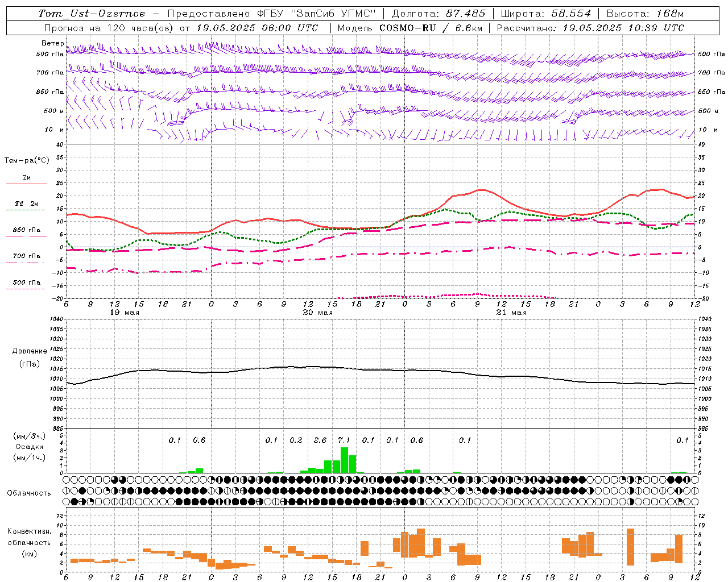The width and height of the screenshot is (728, 582).
Task: Click the Рассчитано: 19.05.2025 10:39 UTC timestamp
Action: (590, 28)
